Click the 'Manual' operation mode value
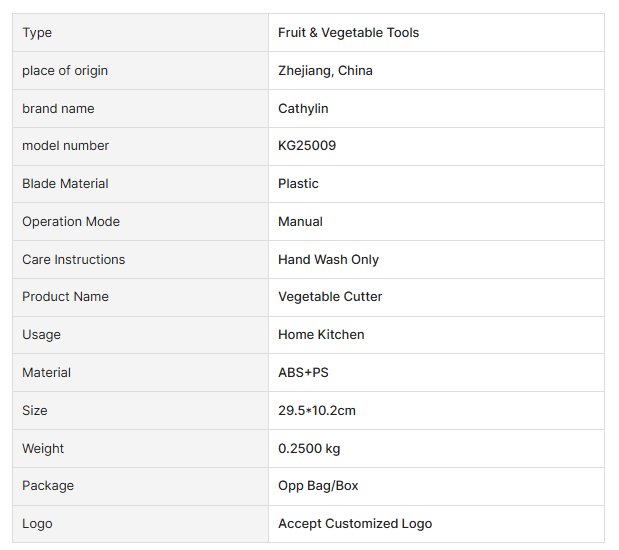This screenshot has height=550, width=619. 300,222
